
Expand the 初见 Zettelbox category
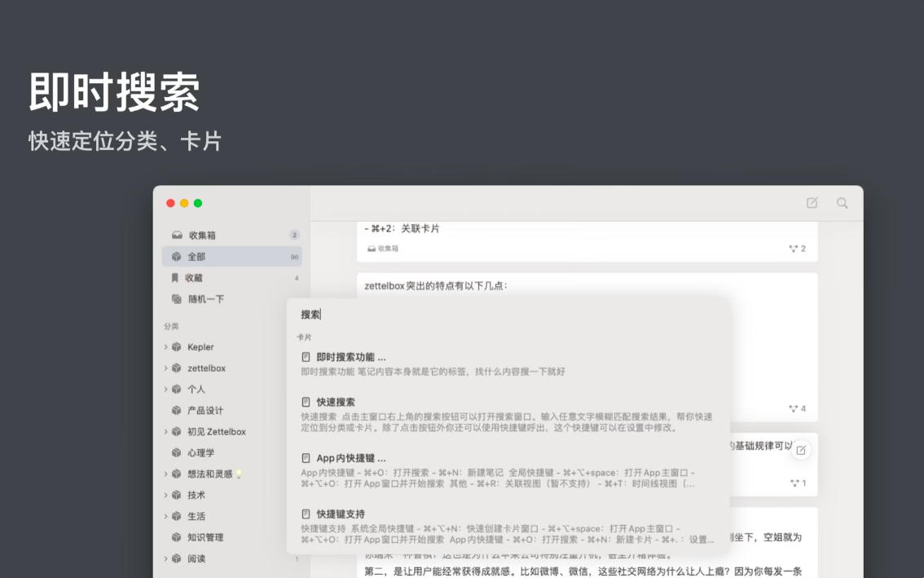pos(166,431)
